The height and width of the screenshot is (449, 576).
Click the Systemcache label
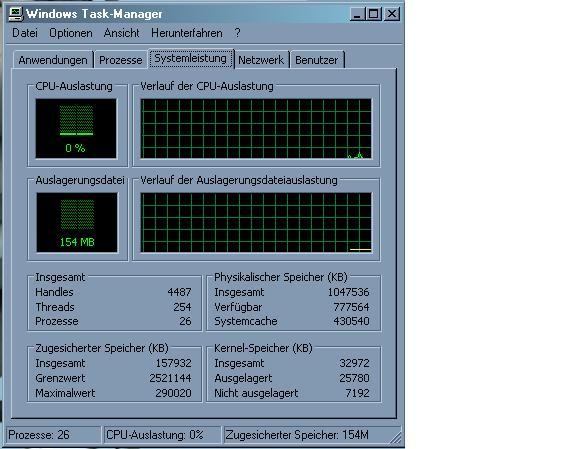click(x=246, y=321)
